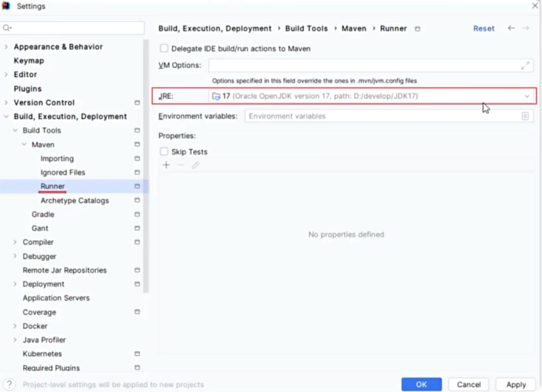
Task: Click project-level icon next to Gradle
Action: [137, 214]
